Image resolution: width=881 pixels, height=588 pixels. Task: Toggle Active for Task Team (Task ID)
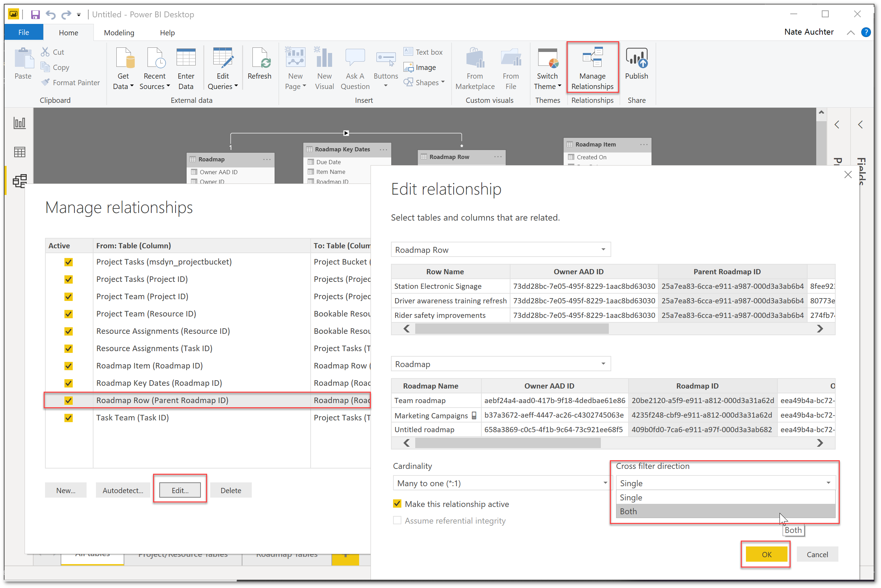pos(68,417)
